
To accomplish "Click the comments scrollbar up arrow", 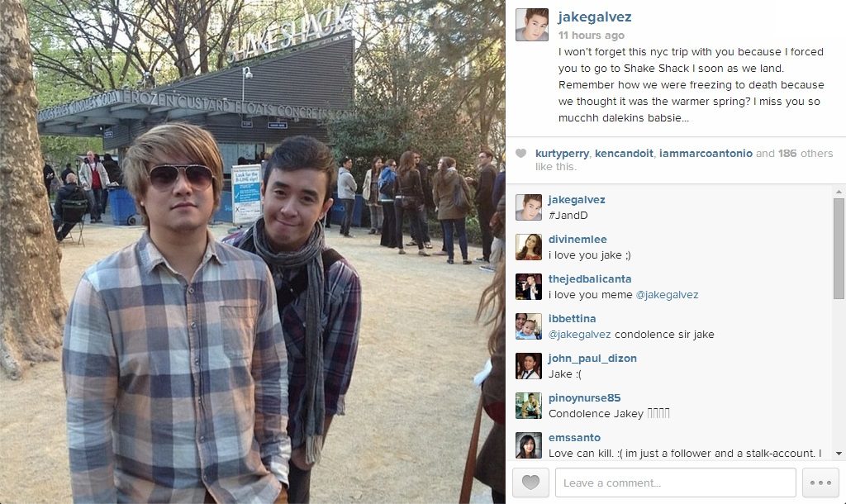I will (839, 192).
